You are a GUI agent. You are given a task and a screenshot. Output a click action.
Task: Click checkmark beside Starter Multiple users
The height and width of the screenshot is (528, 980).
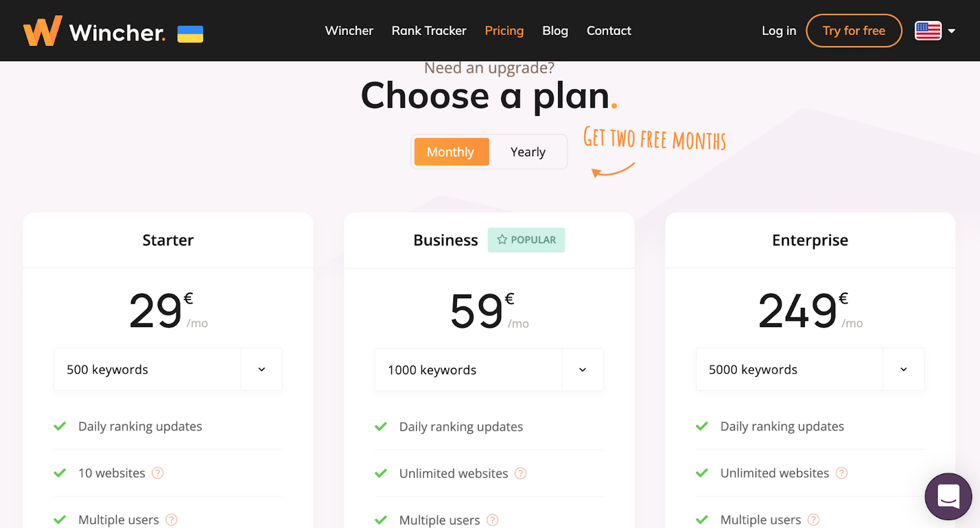coord(60,519)
